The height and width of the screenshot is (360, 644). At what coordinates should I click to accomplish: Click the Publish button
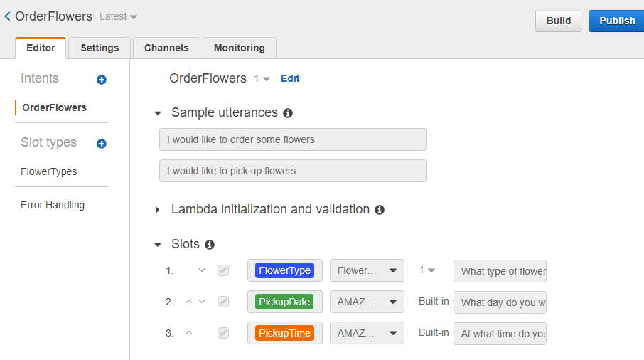point(616,21)
